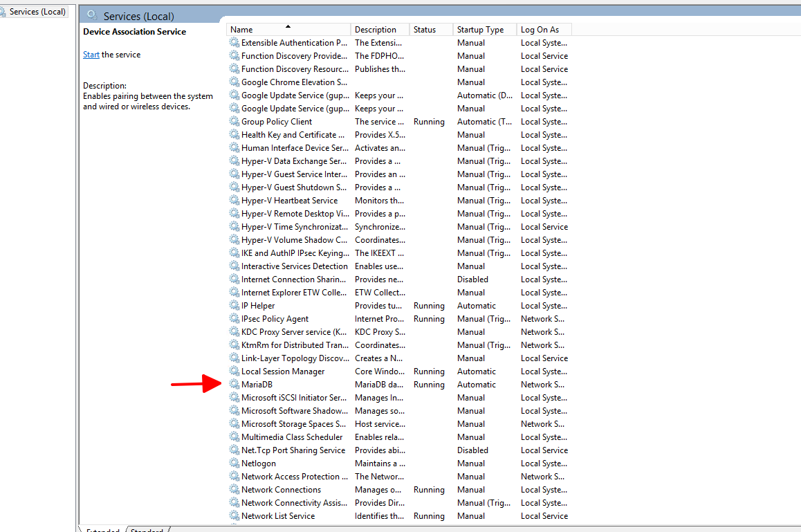Sort by the Status column header

(431, 30)
